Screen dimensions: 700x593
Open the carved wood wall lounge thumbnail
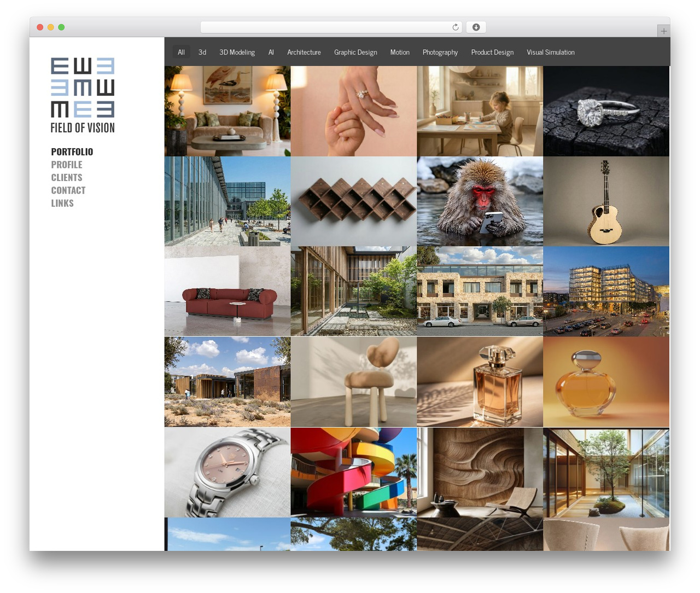tap(480, 473)
